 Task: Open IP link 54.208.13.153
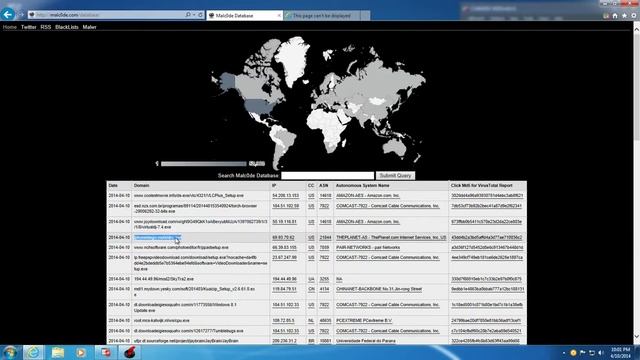click(x=285, y=196)
